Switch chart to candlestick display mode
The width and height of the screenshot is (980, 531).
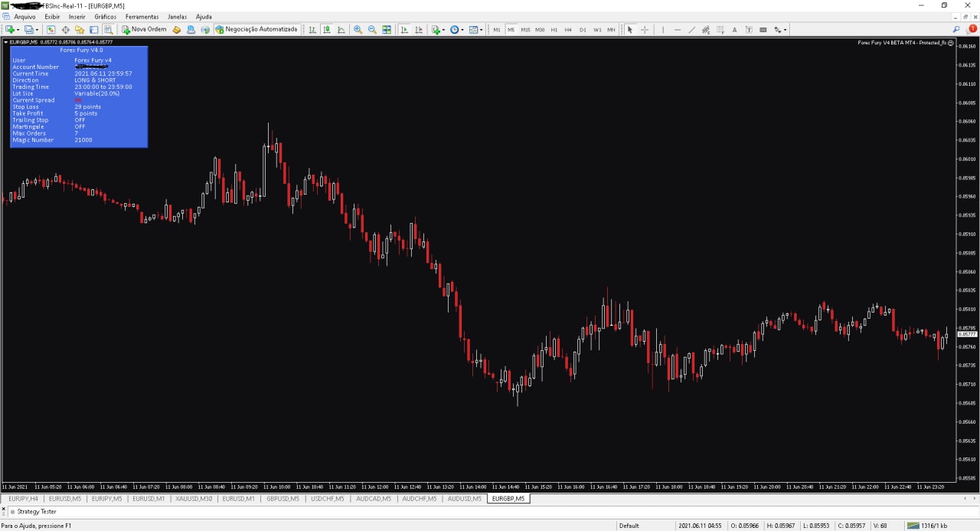click(x=327, y=30)
